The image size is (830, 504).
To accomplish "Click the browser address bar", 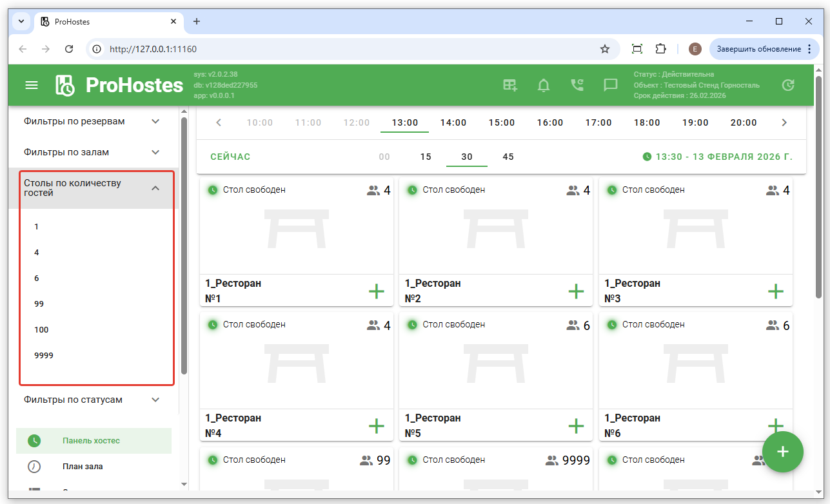I will click(348, 49).
